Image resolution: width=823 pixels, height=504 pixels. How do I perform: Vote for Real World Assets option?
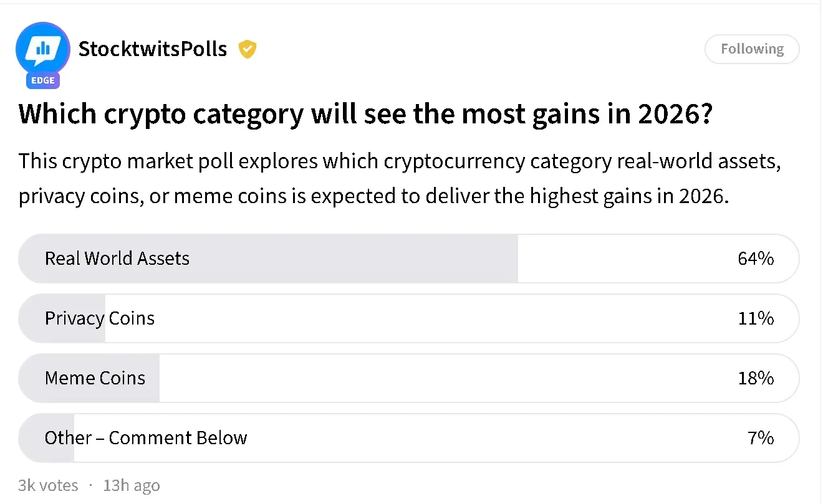(x=117, y=259)
